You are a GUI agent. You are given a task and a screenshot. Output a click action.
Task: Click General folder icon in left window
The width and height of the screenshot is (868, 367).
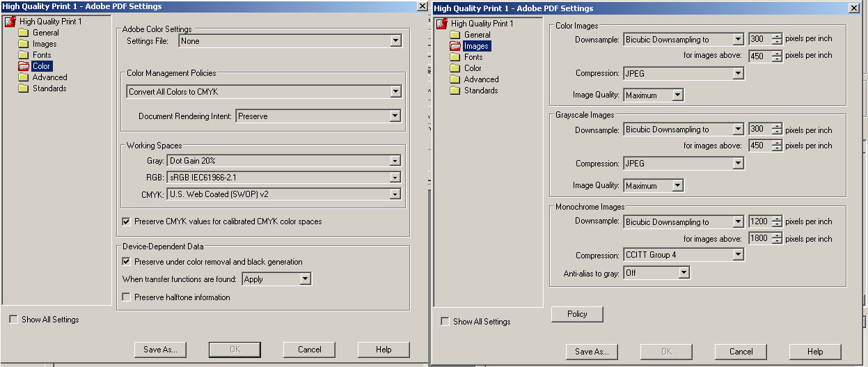click(23, 33)
